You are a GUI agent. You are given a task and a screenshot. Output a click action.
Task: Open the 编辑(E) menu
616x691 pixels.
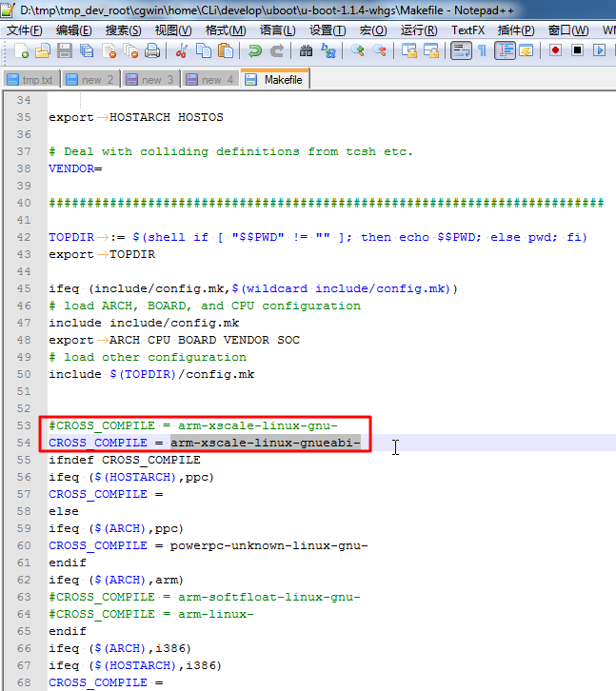tap(74, 30)
